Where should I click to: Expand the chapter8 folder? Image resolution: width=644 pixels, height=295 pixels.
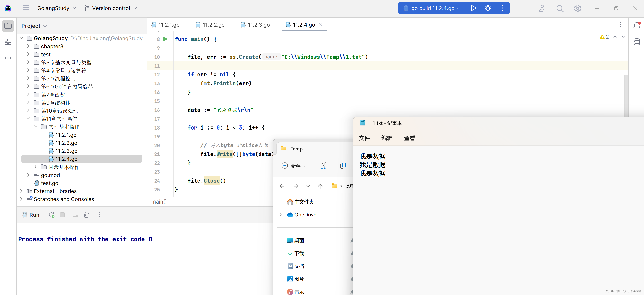(28, 46)
